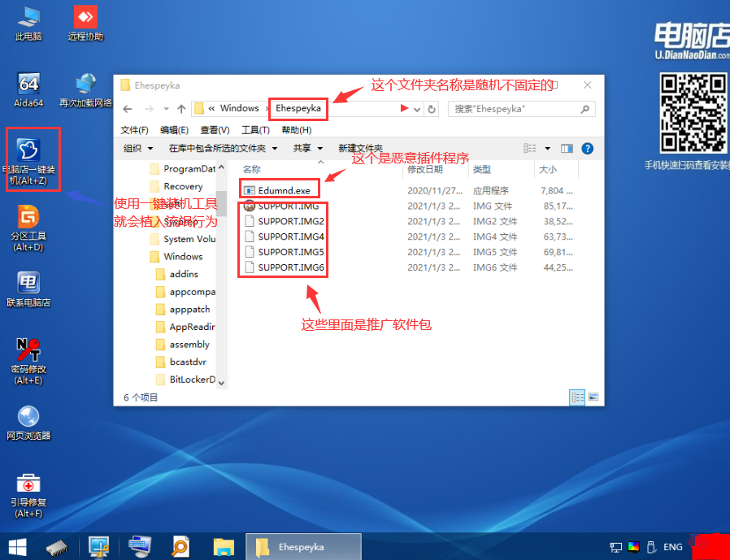Open the Windows Start button
The width and height of the screenshot is (730, 560).
pos(17,547)
